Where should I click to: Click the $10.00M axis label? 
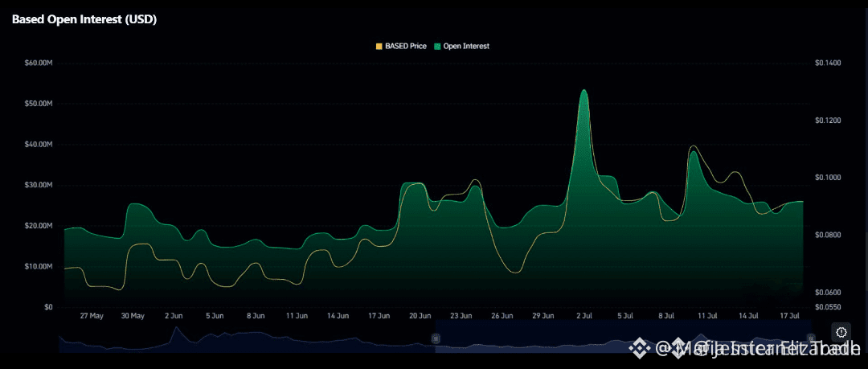[x=39, y=267]
